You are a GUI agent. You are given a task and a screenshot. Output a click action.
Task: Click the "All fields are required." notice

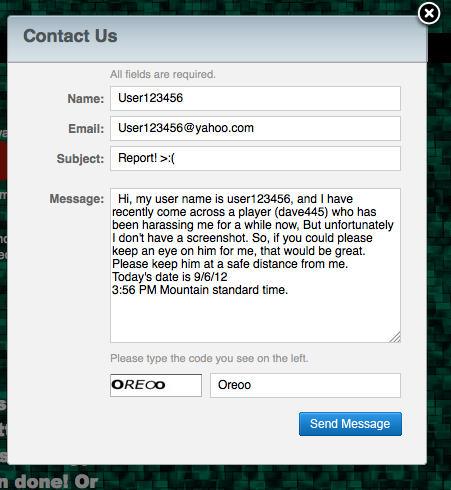163,74
